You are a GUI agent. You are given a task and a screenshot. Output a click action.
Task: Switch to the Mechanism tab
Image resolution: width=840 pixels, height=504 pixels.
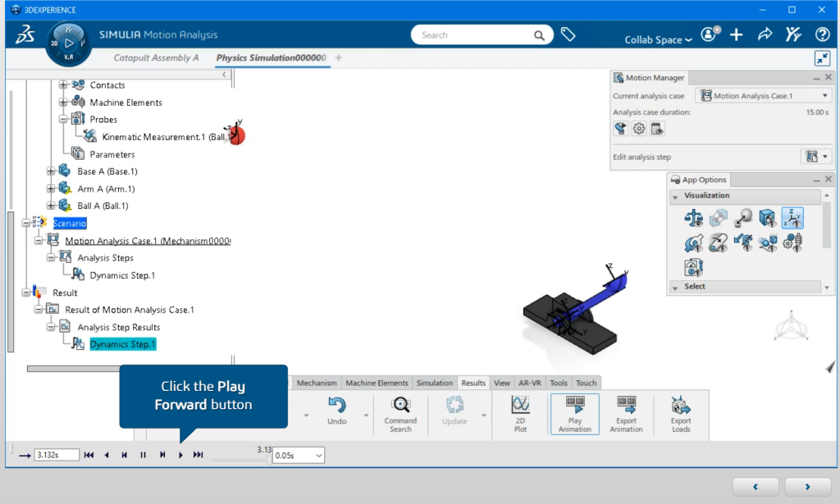(x=317, y=383)
